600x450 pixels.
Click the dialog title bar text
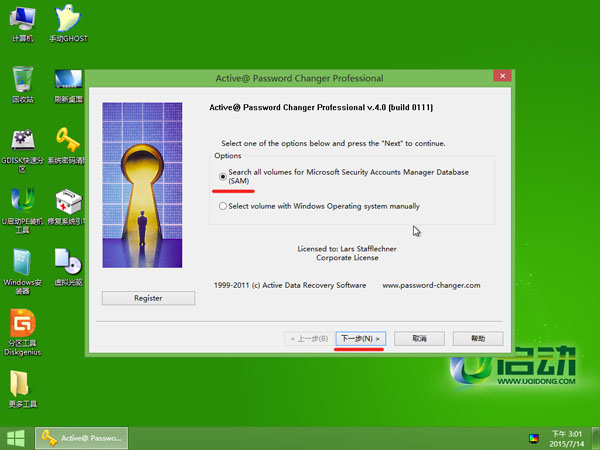coord(299,78)
